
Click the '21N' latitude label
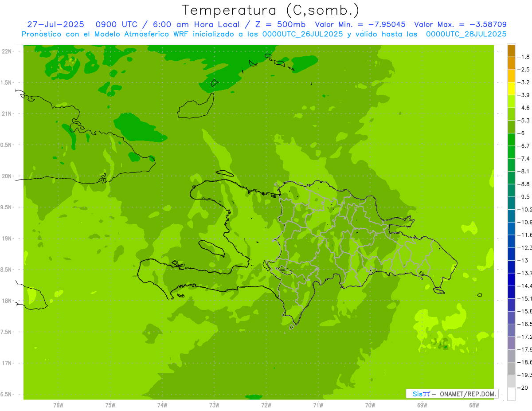coord(7,114)
